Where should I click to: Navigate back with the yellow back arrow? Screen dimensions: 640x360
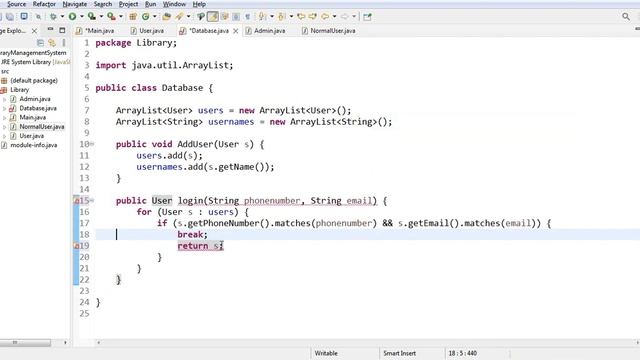point(325,17)
